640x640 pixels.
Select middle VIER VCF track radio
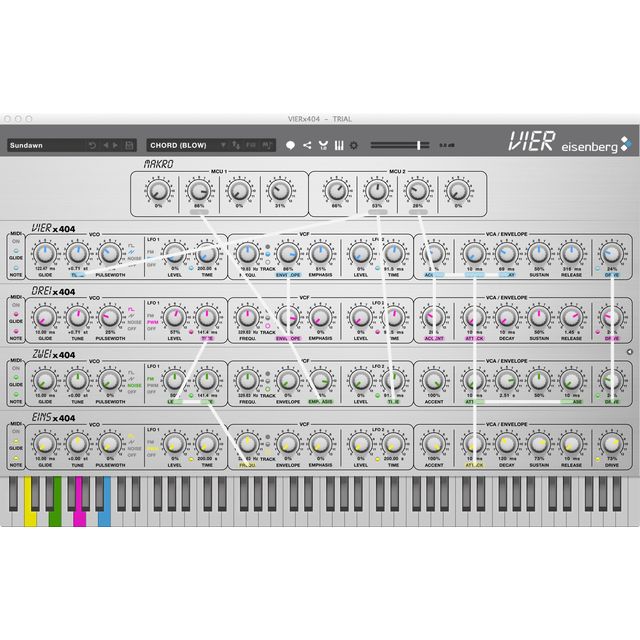[268, 254]
